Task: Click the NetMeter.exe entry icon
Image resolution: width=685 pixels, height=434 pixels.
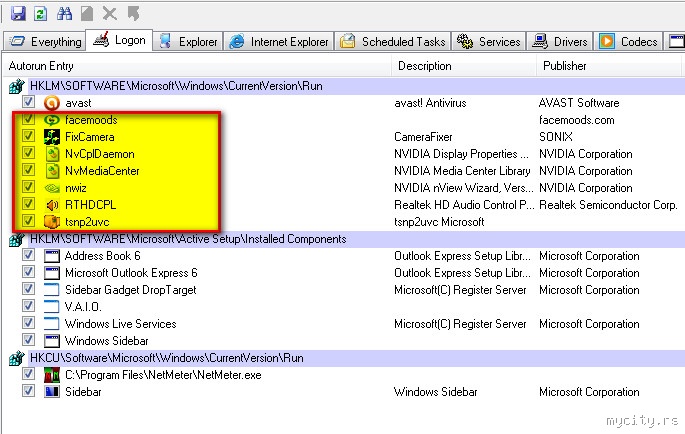Action: [x=52, y=375]
